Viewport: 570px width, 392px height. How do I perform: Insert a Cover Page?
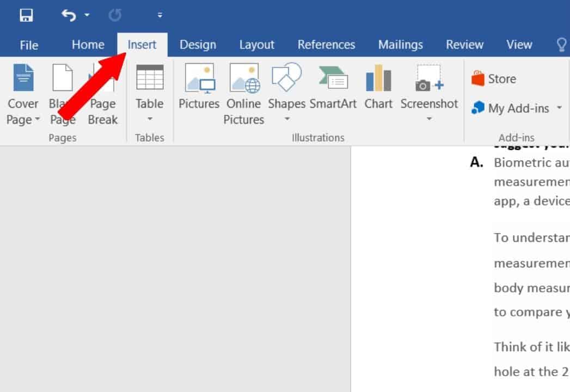click(23, 94)
